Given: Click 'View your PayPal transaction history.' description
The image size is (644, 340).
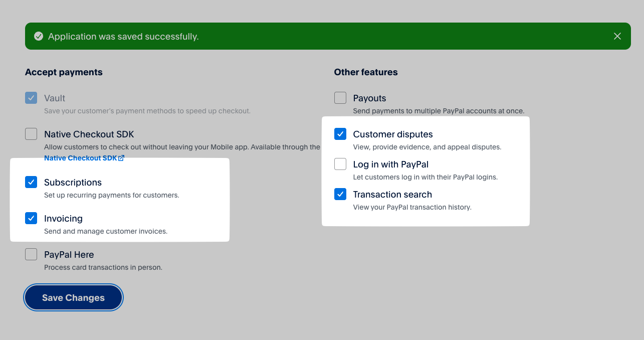Looking at the screenshot, I should coord(412,207).
